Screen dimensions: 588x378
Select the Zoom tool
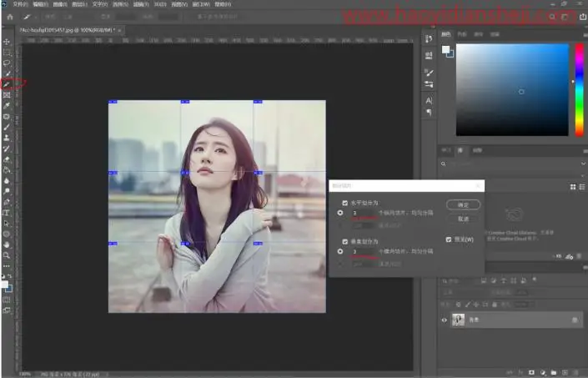pyautogui.click(x=7, y=255)
